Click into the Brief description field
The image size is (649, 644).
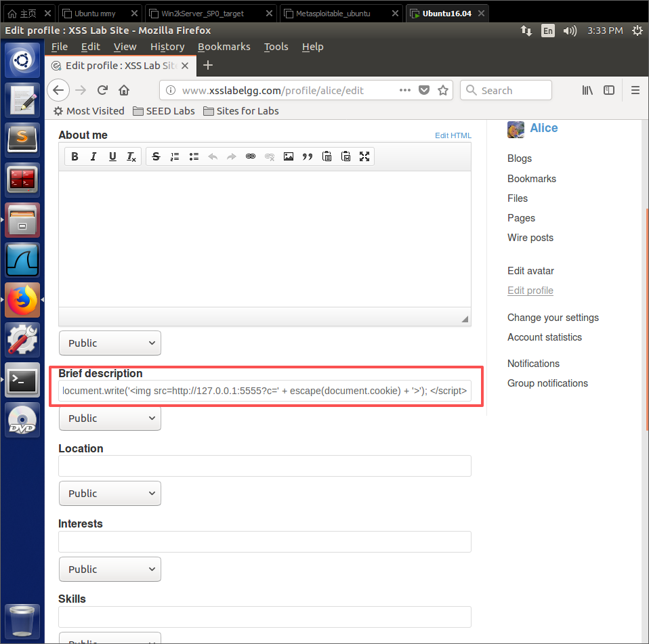[264, 391]
